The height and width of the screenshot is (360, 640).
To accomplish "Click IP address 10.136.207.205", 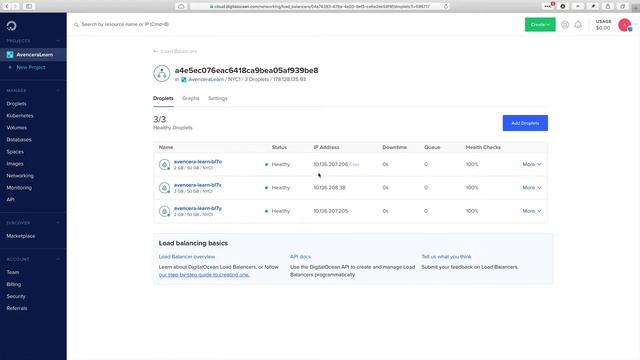I will click(331, 211).
